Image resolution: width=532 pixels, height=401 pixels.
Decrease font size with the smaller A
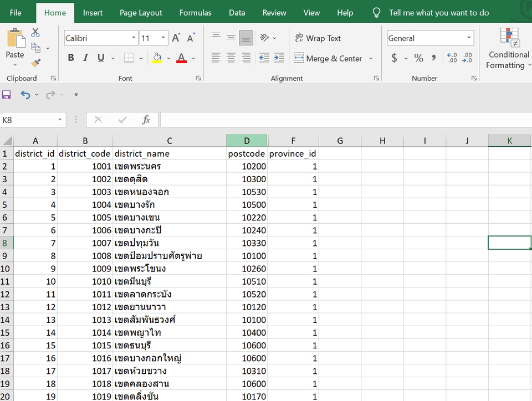point(191,38)
